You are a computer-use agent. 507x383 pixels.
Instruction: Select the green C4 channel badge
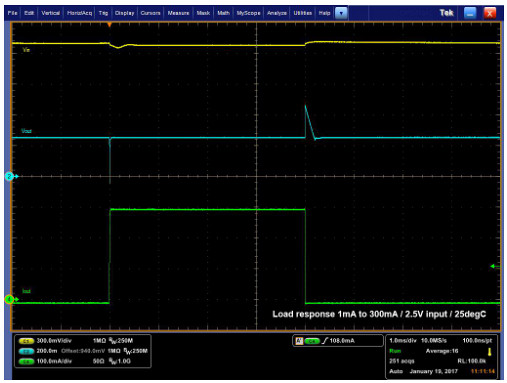[x=26, y=361]
